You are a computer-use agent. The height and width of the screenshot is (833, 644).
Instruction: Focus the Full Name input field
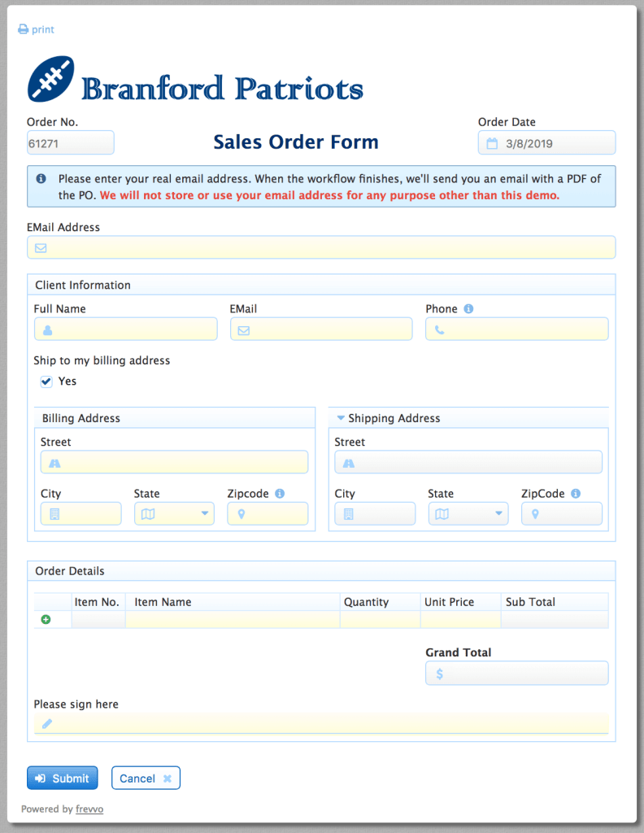click(126, 329)
